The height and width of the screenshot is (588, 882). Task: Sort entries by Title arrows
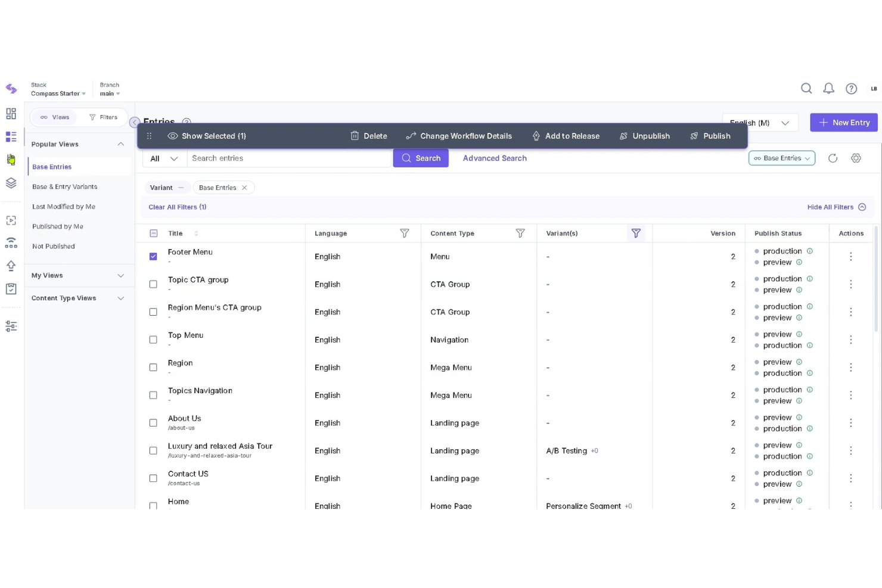tap(196, 234)
